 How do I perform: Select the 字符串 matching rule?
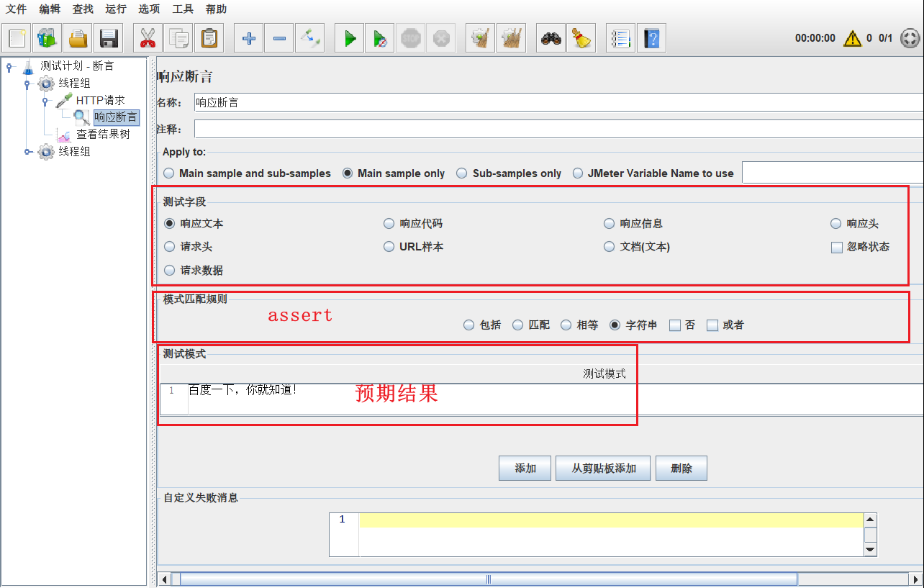pyautogui.click(x=615, y=325)
